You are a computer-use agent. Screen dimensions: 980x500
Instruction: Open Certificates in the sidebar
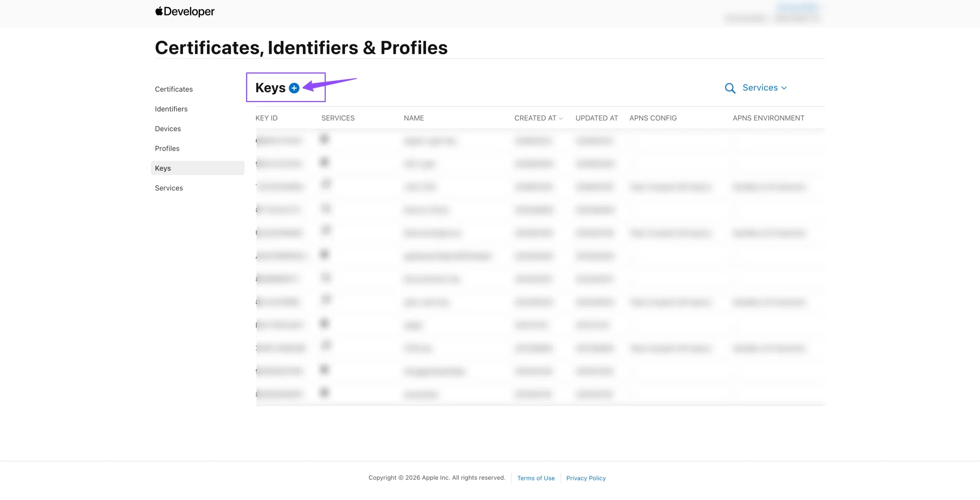point(174,89)
